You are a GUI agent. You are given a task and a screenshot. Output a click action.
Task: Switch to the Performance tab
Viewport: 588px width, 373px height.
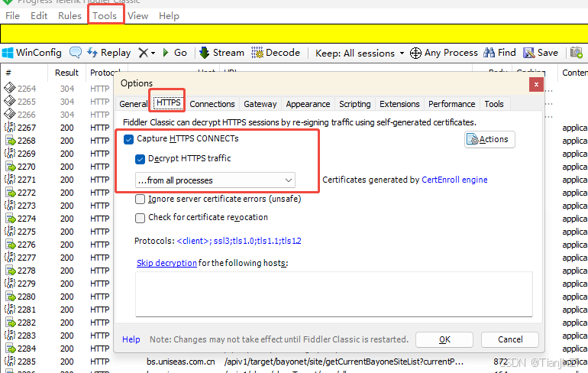coord(452,104)
